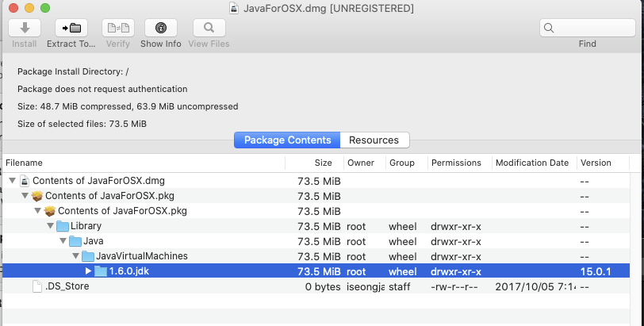This screenshot has height=326, width=644.
Task: Click the Extract To toolbar icon
Action: 71,28
